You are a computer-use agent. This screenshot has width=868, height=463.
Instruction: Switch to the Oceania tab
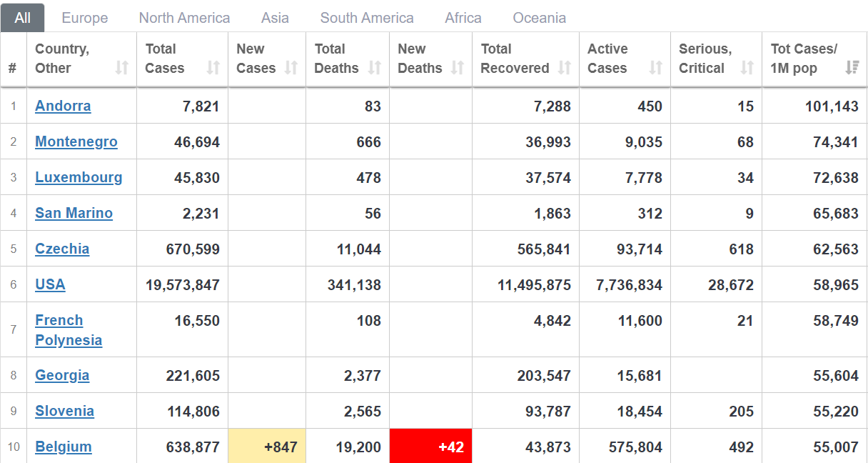[540, 18]
